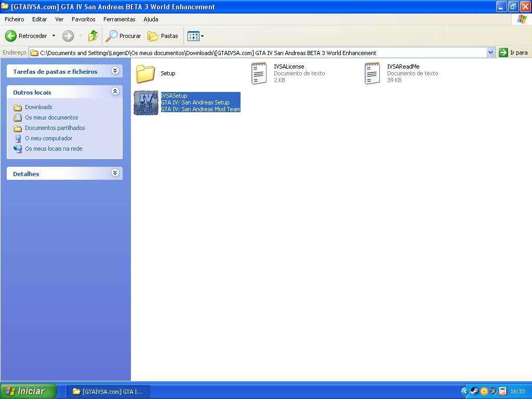The width and height of the screenshot is (532, 399).
Task: Open Os meus documentos link
Action: click(x=51, y=117)
